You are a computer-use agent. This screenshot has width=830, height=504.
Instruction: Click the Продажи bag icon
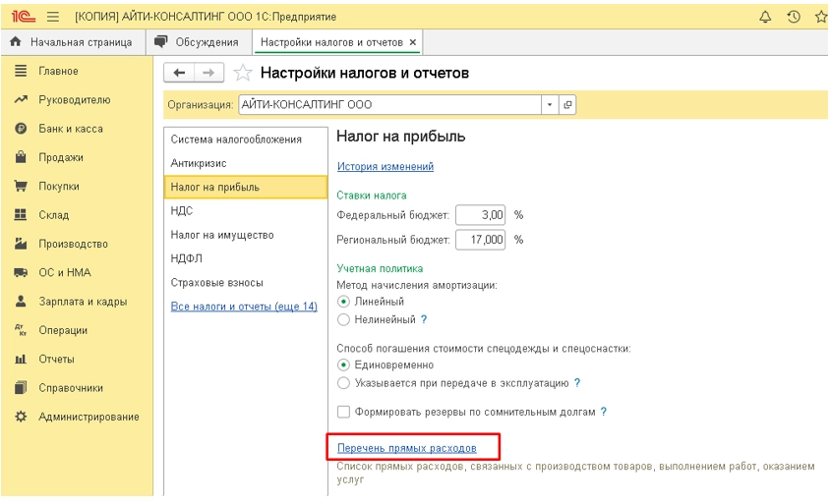(21, 157)
